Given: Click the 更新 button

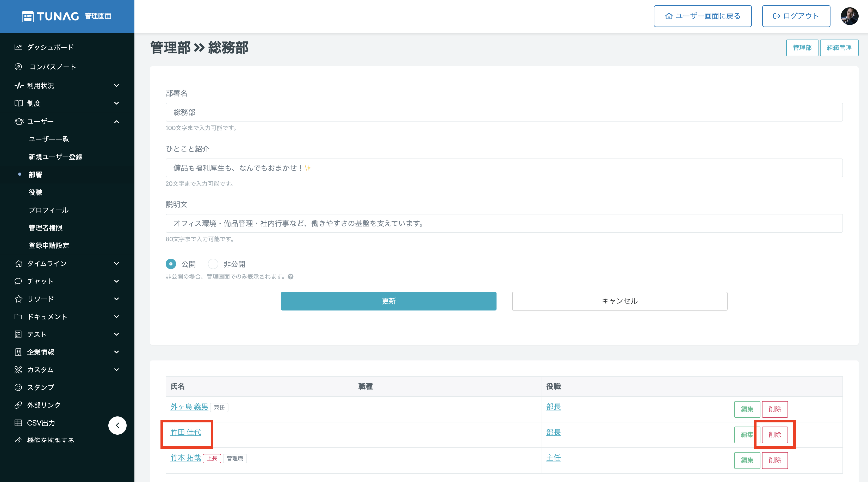Looking at the screenshot, I should tap(388, 301).
